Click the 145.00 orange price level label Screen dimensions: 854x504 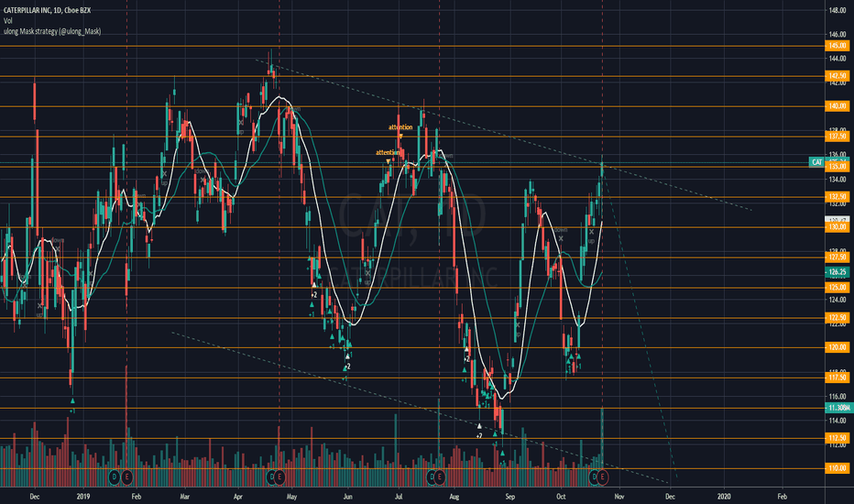[x=838, y=46]
